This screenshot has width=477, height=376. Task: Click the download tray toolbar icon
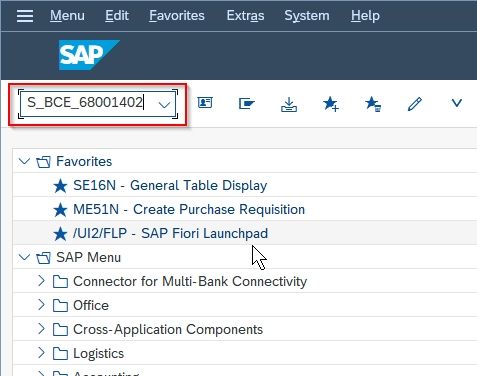(289, 104)
